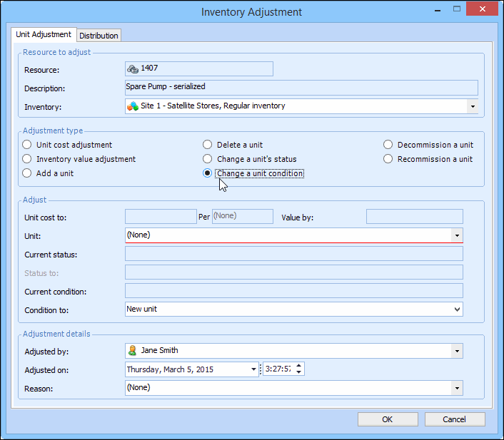Screen dimensions: 504x440
Task: Open the Condition to dropdown
Action: 456,309
